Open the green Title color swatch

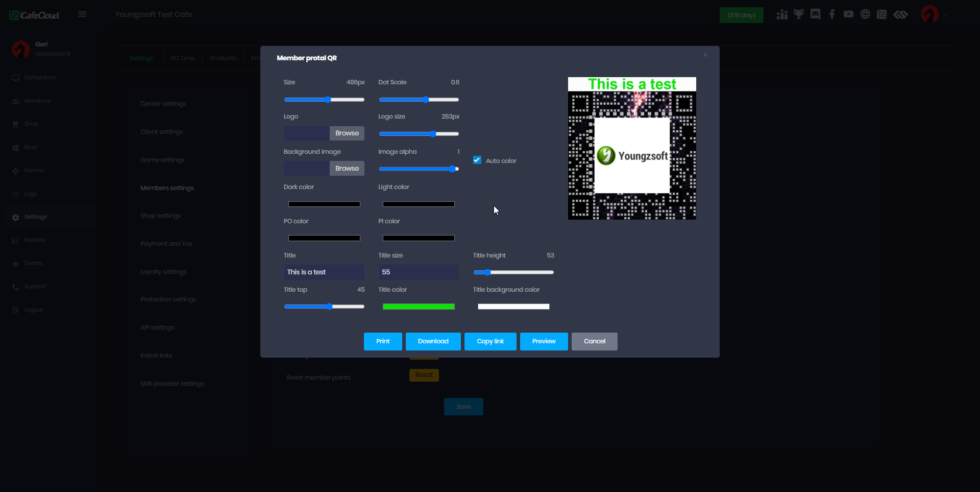(x=419, y=307)
